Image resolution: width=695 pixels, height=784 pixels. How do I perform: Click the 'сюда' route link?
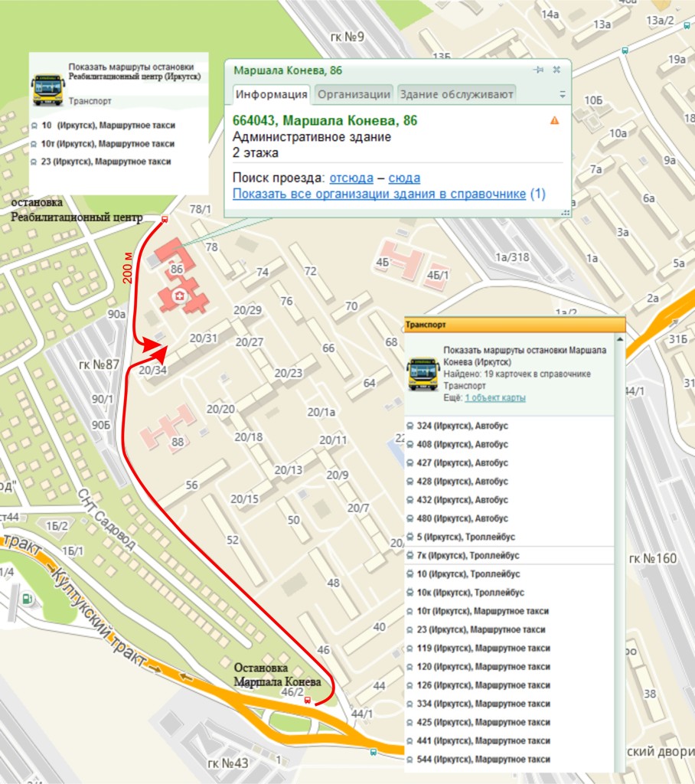pos(404,178)
